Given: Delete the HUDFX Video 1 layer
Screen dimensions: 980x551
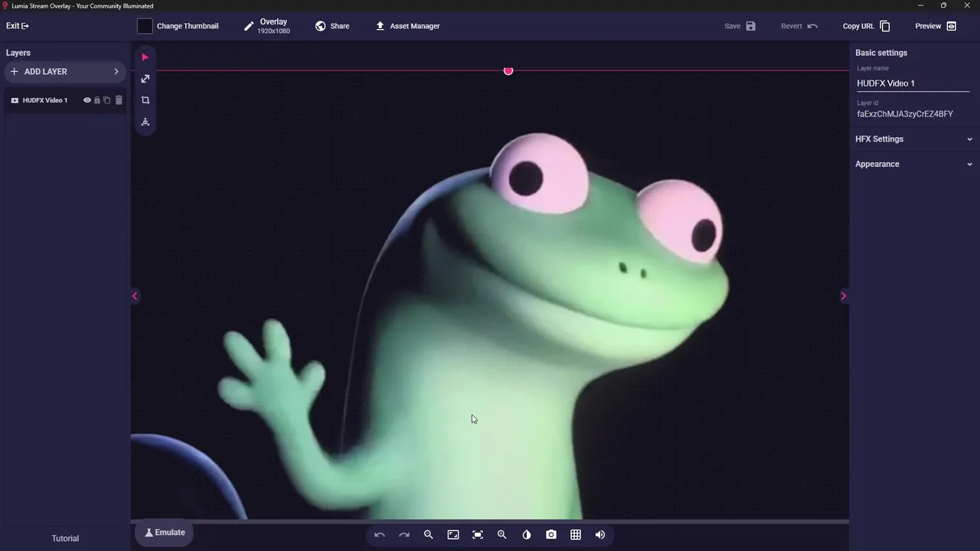Looking at the screenshot, I should pos(119,100).
